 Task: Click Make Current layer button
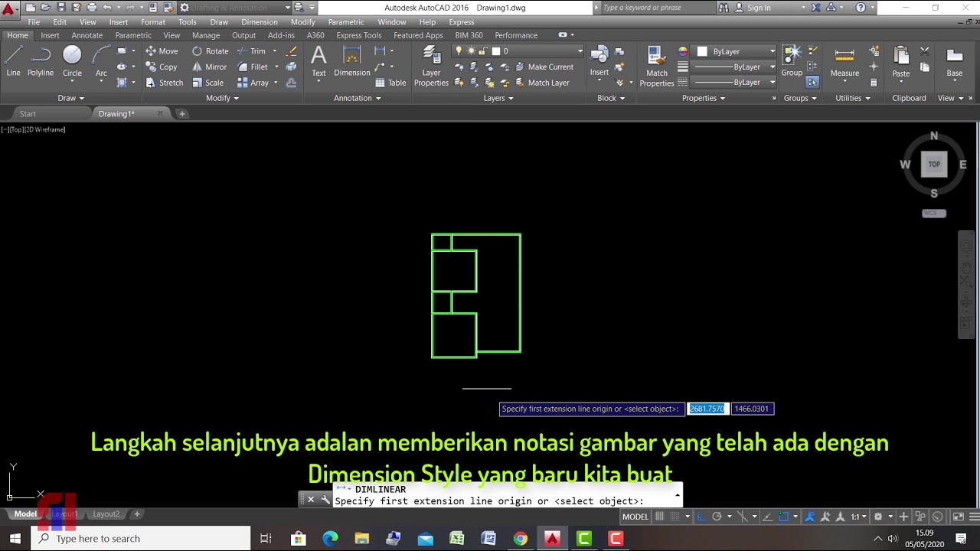pos(544,67)
